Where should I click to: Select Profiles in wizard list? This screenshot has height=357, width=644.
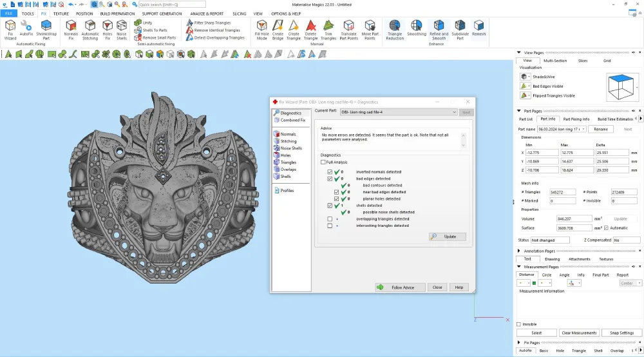tap(285, 191)
